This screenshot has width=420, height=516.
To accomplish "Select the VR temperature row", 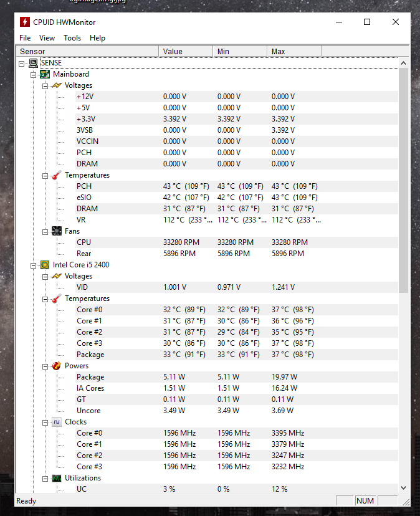I will click(x=236, y=220).
